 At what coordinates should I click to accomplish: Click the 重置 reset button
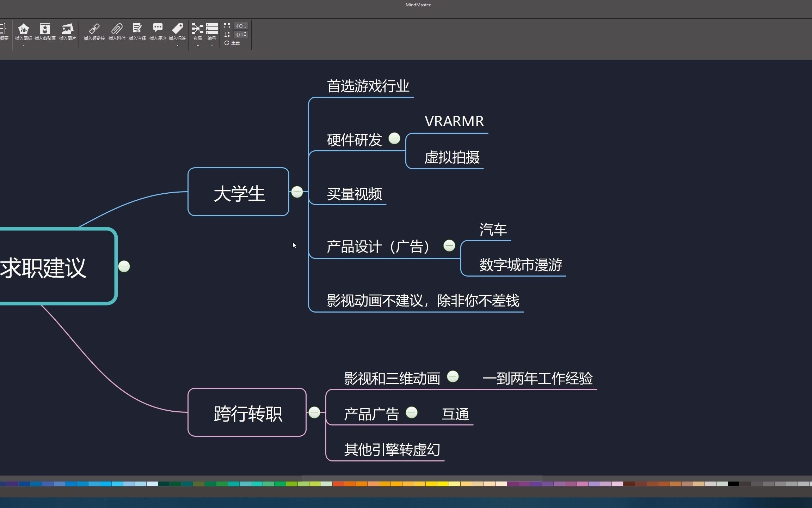pyautogui.click(x=232, y=43)
